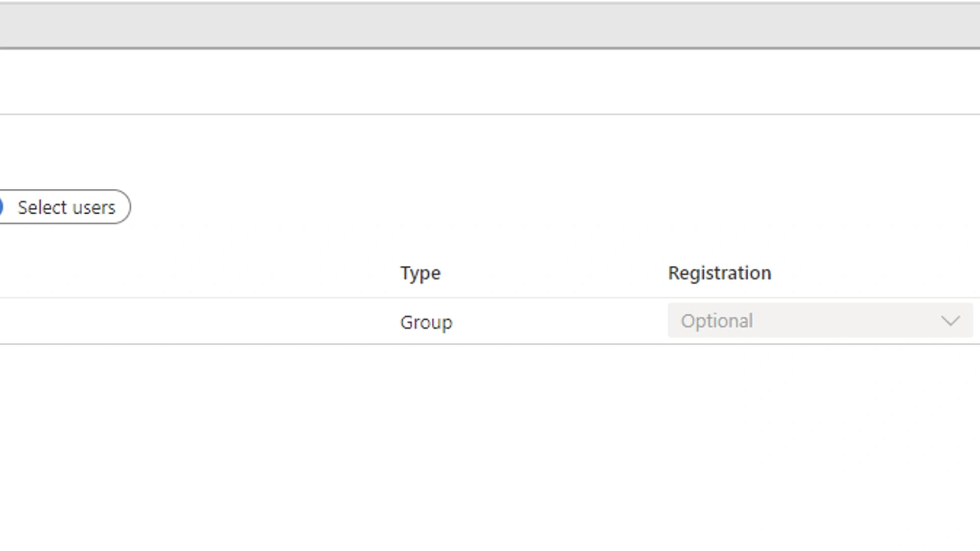
Task: Open the Optional registration dropdown
Action: tap(820, 321)
